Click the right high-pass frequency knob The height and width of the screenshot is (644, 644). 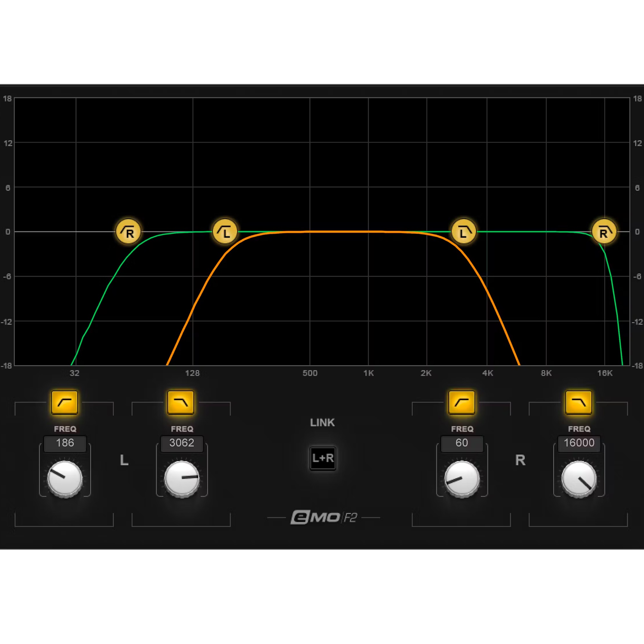(462, 479)
